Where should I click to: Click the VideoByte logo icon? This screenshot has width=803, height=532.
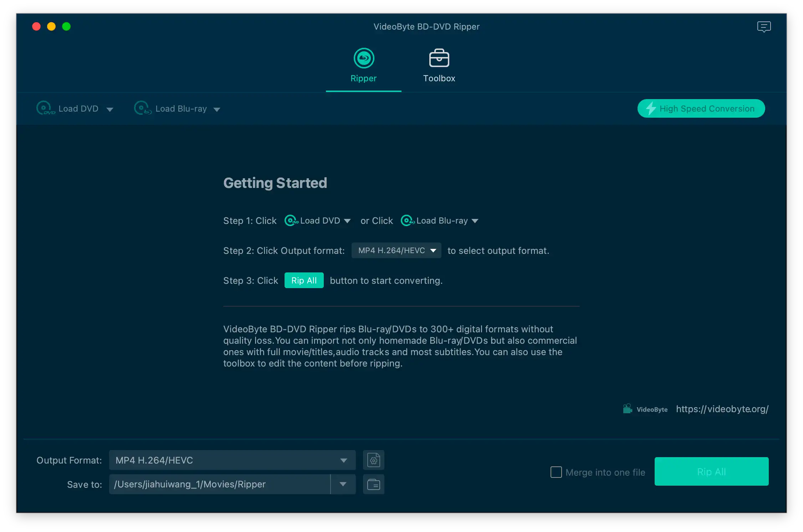628,409
